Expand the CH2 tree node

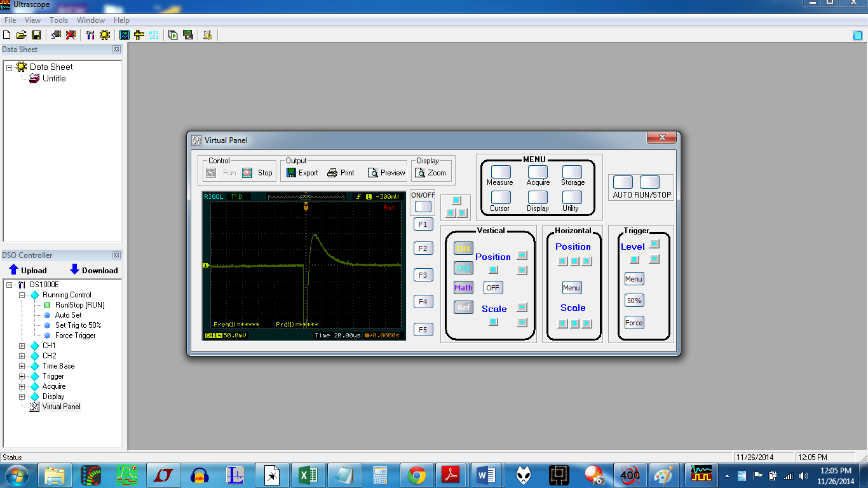pos(22,356)
